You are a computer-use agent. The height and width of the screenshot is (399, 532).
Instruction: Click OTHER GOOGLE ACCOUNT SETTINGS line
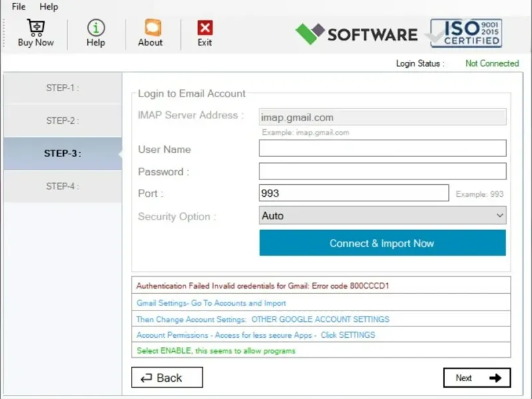[x=263, y=319]
